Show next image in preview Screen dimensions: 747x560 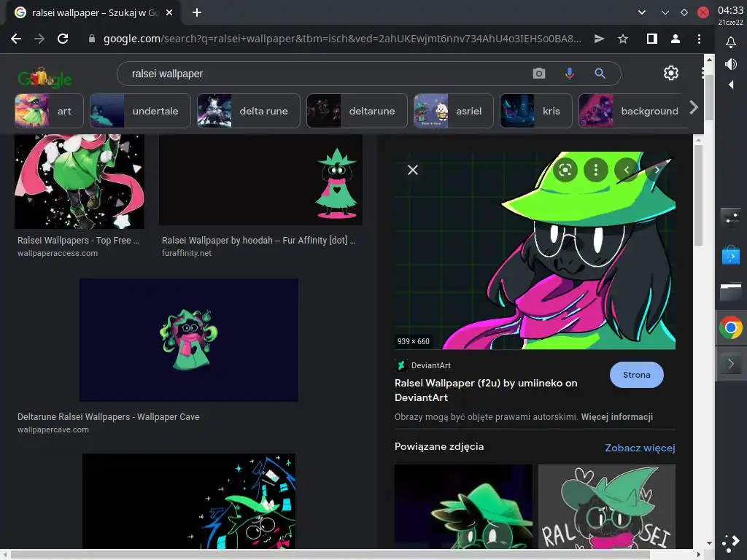657,169
